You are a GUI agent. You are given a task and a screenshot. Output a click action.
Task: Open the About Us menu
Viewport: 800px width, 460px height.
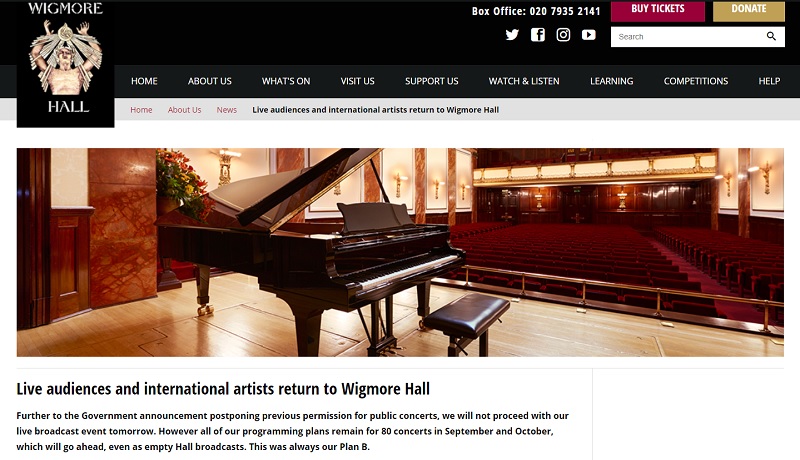[210, 81]
